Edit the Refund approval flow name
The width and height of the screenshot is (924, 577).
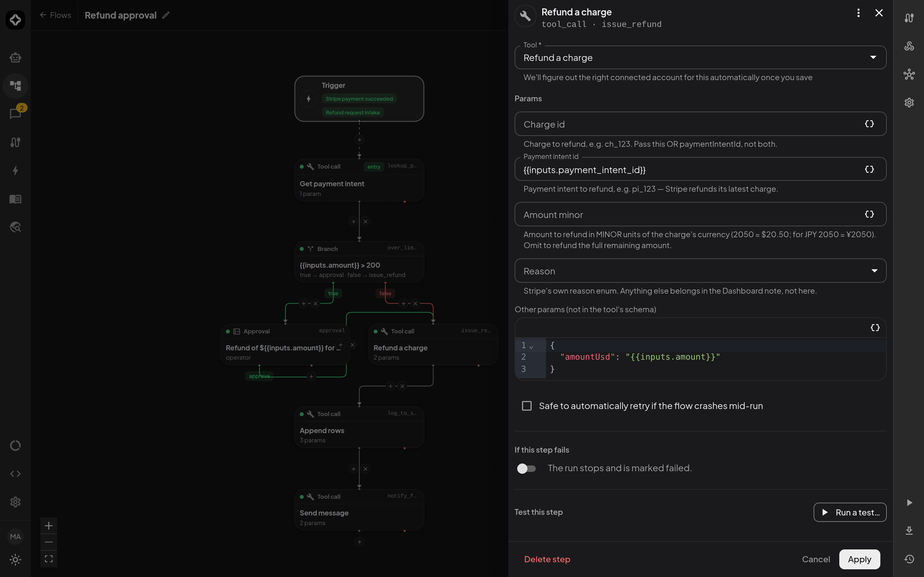pos(166,15)
